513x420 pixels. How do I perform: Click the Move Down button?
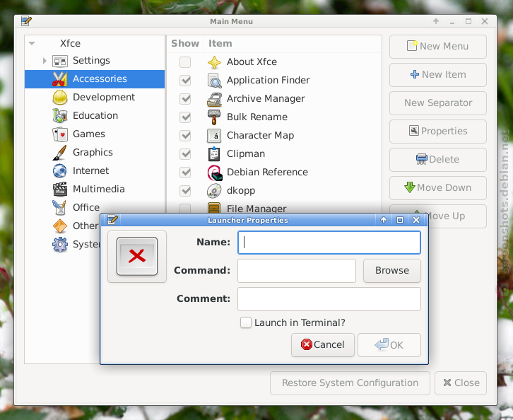coord(438,188)
